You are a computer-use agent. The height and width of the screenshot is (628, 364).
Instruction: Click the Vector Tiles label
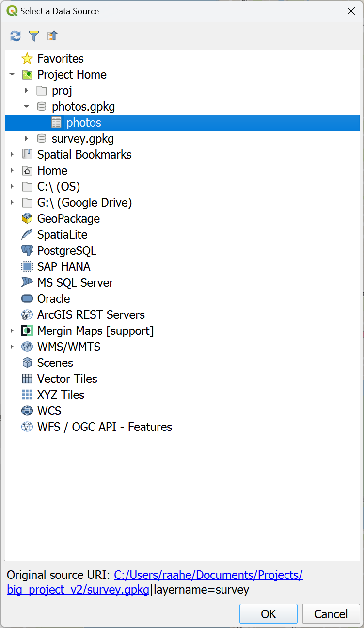(x=67, y=379)
